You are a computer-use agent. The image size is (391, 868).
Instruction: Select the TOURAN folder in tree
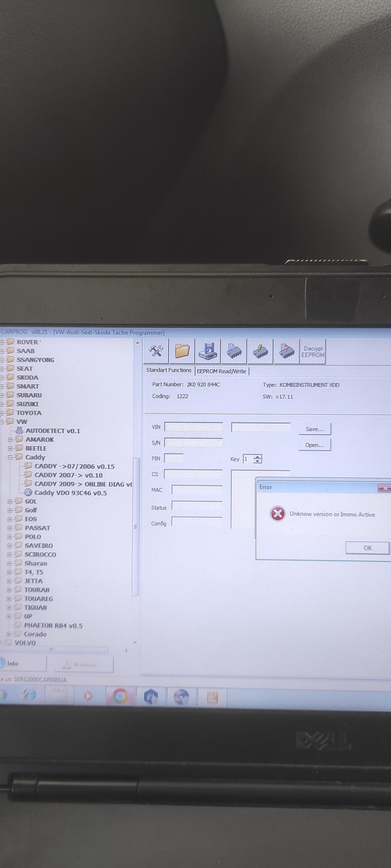(x=37, y=590)
